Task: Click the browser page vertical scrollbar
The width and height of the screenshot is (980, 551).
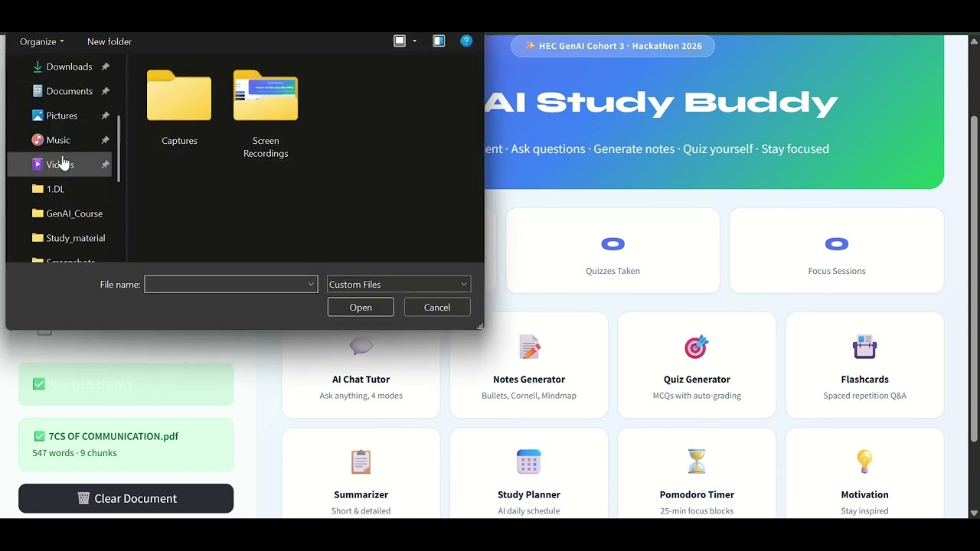Action: pyautogui.click(x=974, y=279)
